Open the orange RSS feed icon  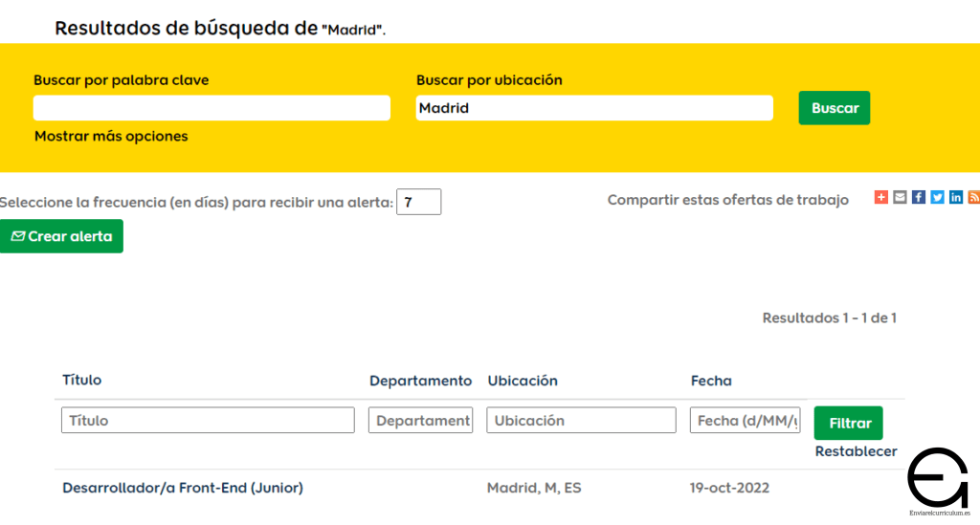tap(973, 197)
